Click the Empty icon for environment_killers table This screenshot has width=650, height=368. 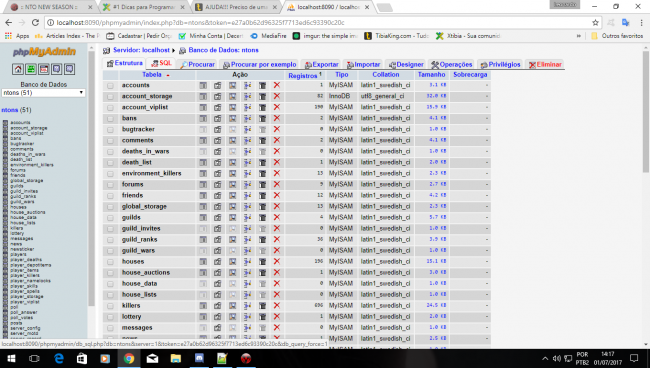262,173
